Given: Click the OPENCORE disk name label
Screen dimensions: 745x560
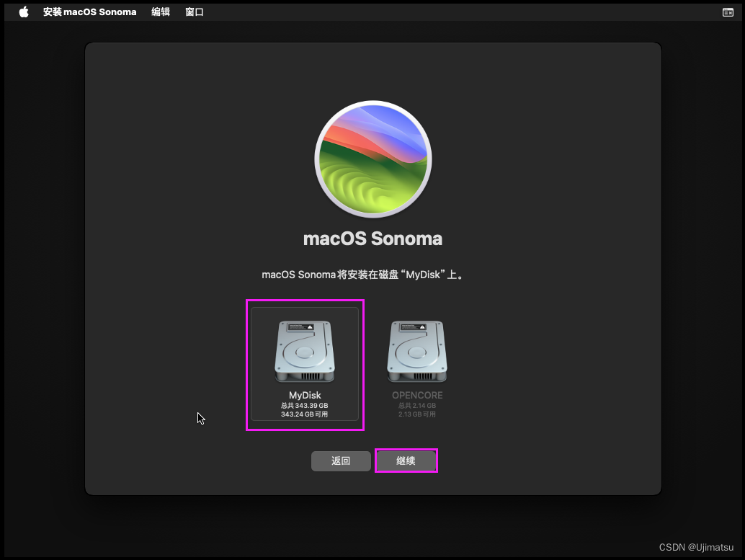Looking at the screenshot, I should click(417, 395).
